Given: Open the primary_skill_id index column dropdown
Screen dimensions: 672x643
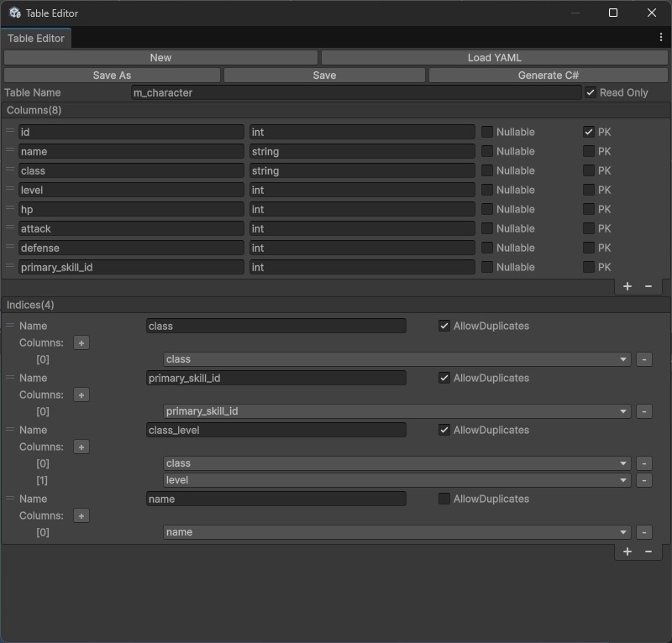Looking at the screenshot, I should 396,411.
